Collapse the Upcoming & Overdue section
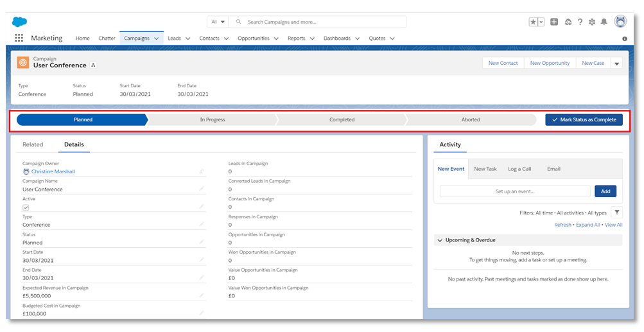Screen dimensions: 644x332 [440, 240]
